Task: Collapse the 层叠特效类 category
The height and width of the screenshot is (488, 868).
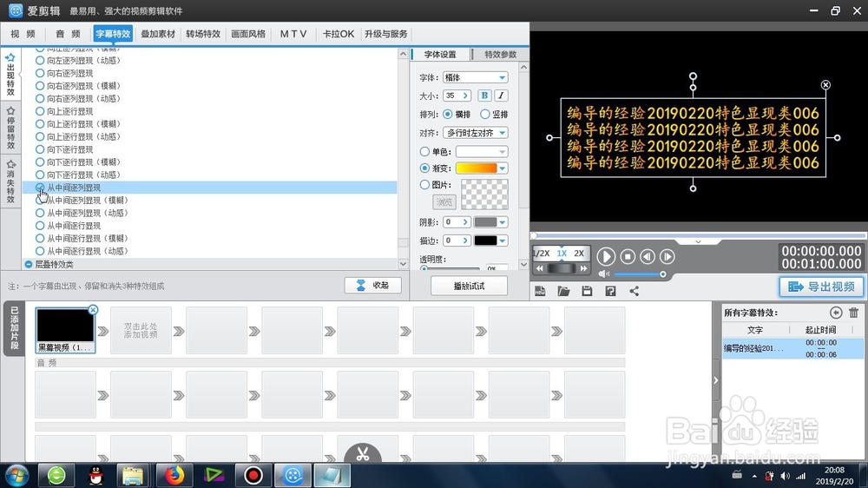Action: point(29,264)
